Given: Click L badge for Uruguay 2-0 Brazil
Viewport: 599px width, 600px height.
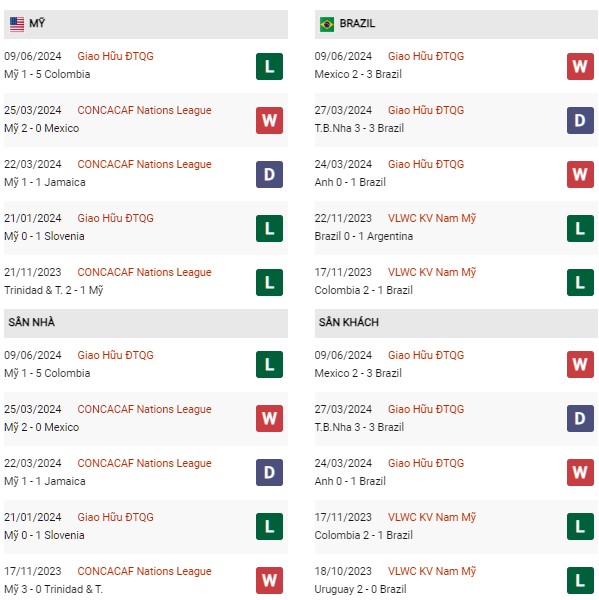Looking at the screenshot, I should (579, 580).
